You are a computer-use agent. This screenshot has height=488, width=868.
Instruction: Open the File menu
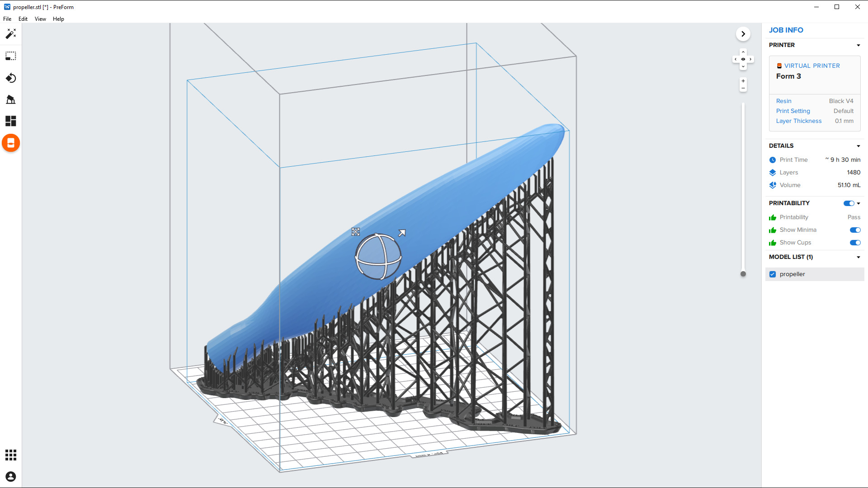click(x=7, y=19)
